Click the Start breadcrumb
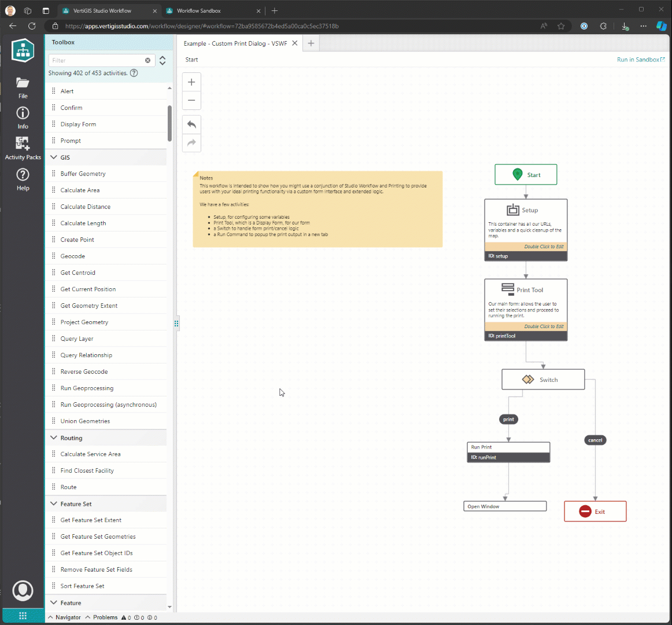Image resolution: width=672 pixels, height=625 pixels. click(191, 60)
